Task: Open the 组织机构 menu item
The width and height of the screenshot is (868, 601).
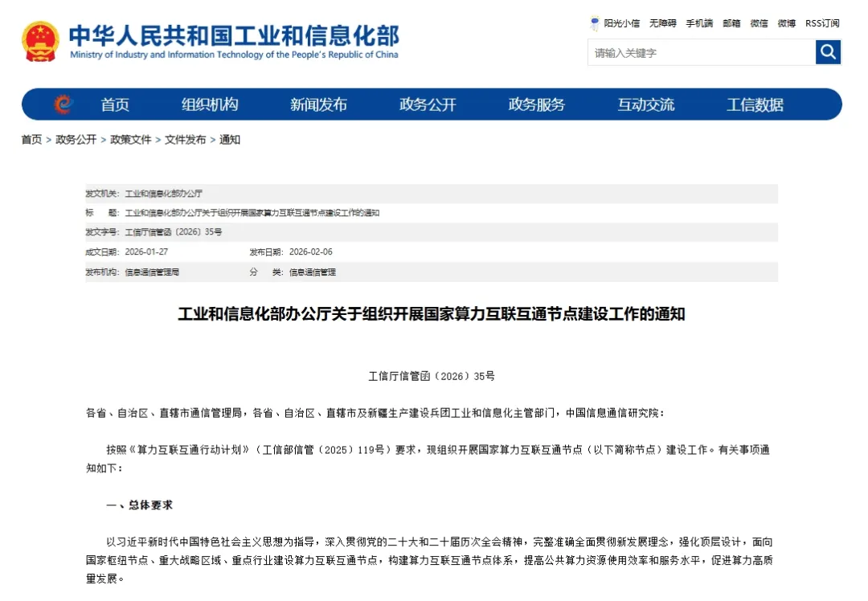Action: [x=210, y=105]
